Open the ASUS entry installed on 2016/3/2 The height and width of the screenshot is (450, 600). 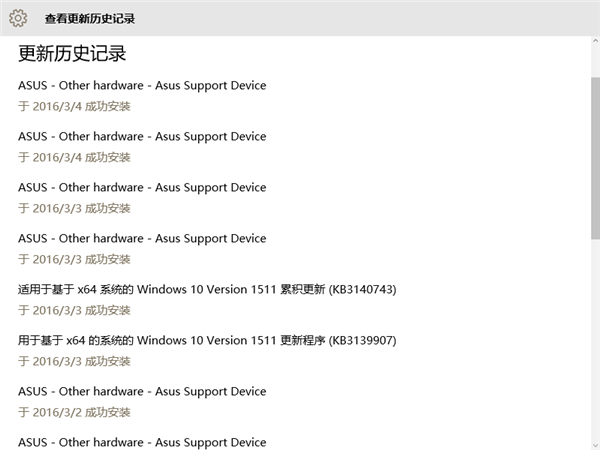(x=142, y=391)
